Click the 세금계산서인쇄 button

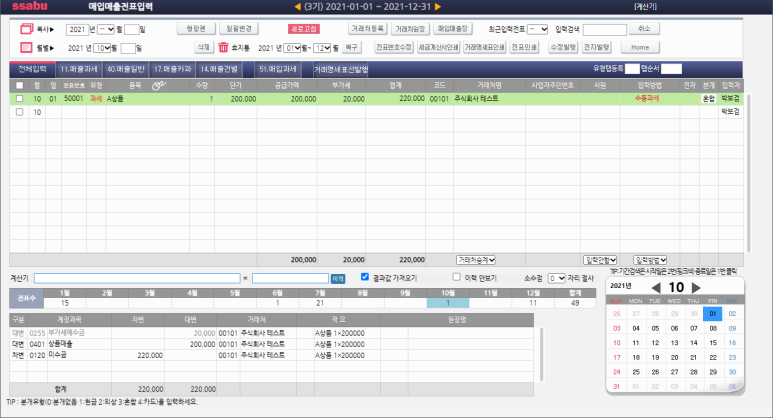(x=438, y=47)
